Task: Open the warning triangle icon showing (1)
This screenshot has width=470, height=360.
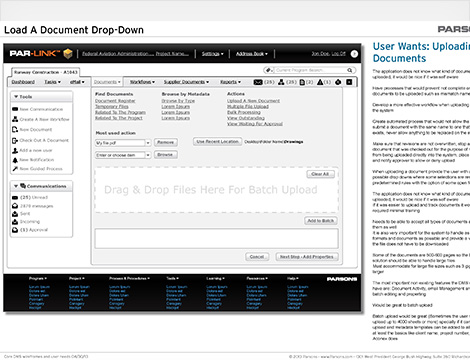Action: pos(320,82)
